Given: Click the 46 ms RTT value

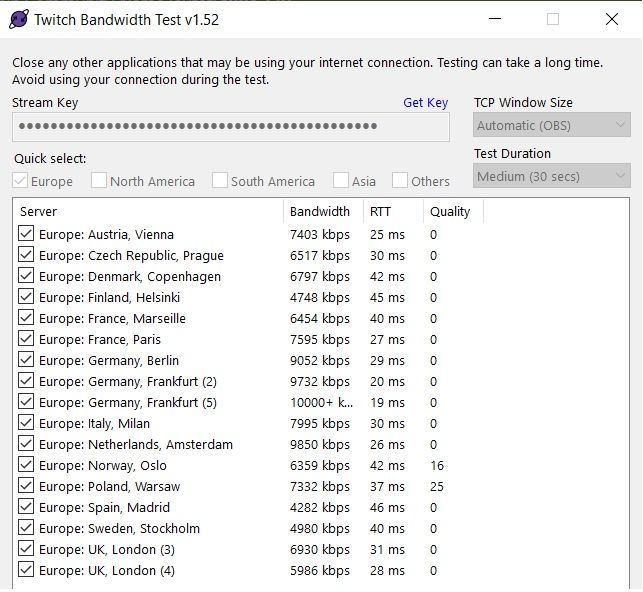Looking at the screenshot, I should pyautogui.click(x=387, y=508).
